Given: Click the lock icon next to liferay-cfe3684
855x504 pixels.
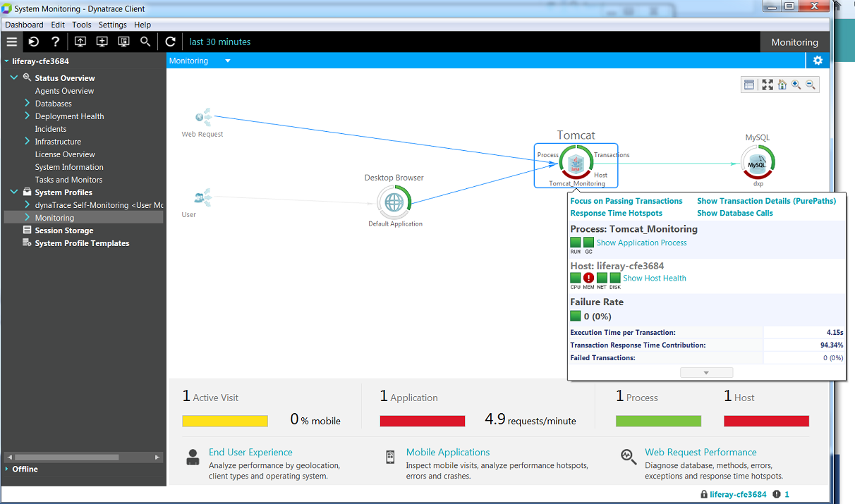Looking at the screenshot, I should [x=704, y=494].
